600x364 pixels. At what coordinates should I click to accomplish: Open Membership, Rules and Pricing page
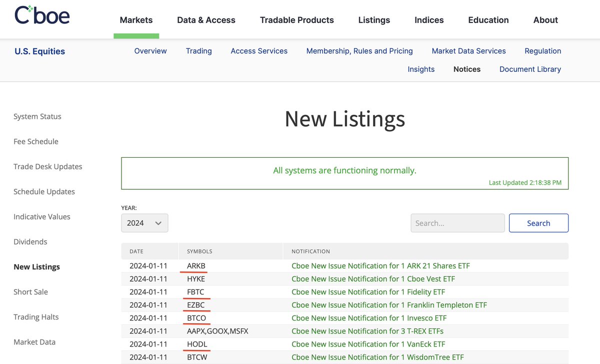(x=359, y=51)
